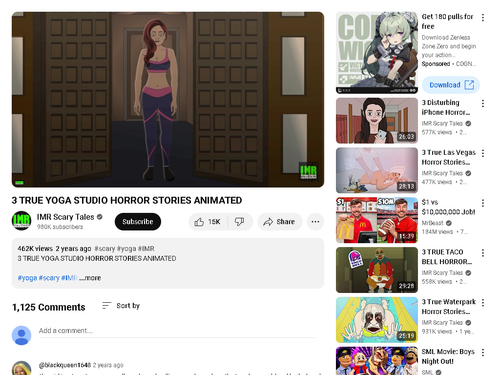The width and height of the screenshot is (500, 375).
Task: Open Zenless Zone Zero ad thumbnail
Action: (377, 53)
